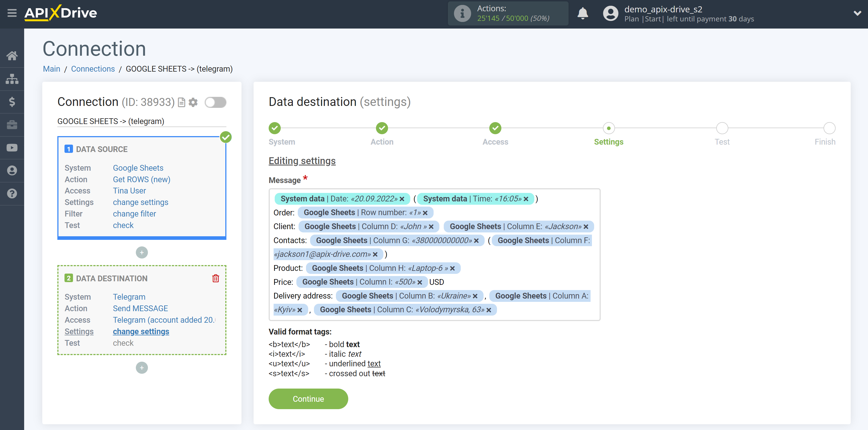Click the user avatar icon
The image size is (868, 430).
[x=610, y=13]
